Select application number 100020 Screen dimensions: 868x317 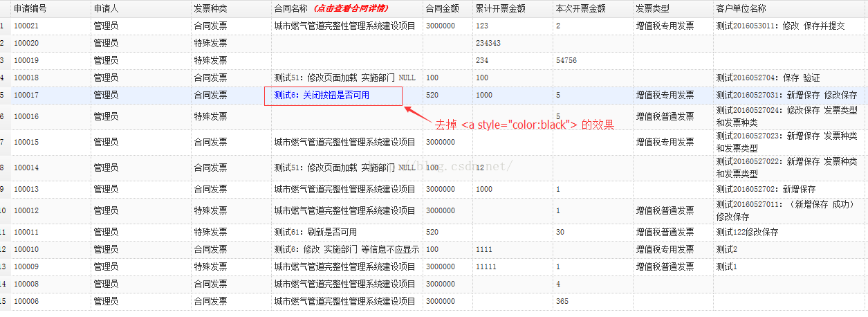point(26,43)
